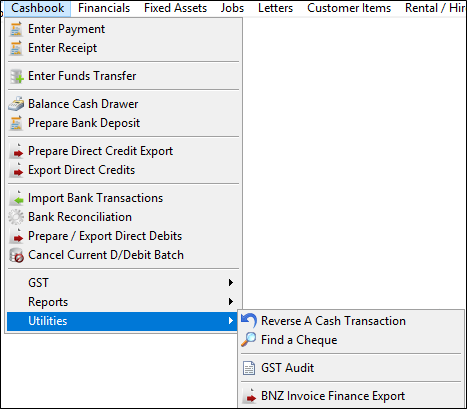Click the Enter Receipt icon
Viewport: 467px width, 409px height.
[16, 48]
